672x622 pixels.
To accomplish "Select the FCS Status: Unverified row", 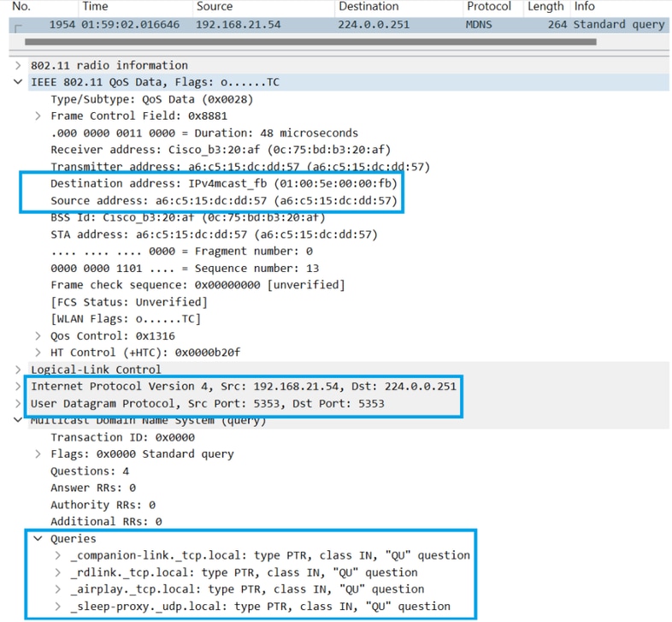I will coord(129,302).
